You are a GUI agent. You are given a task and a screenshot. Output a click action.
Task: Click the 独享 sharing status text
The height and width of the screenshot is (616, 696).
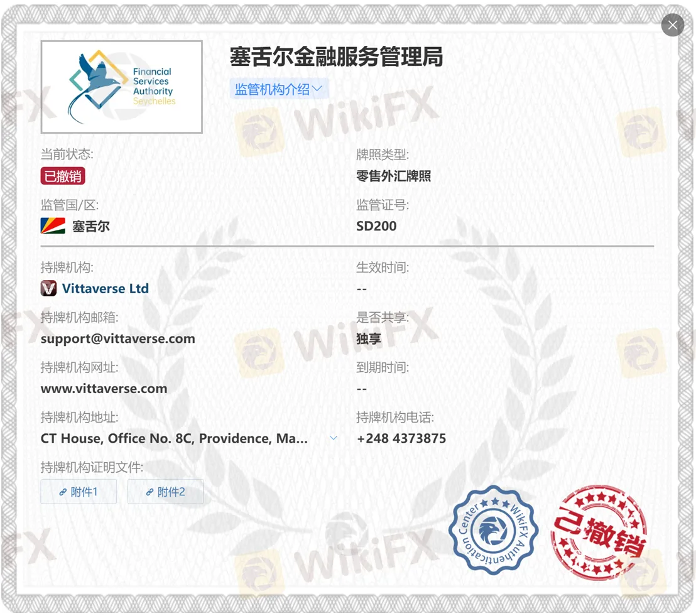tap(369, 338)
